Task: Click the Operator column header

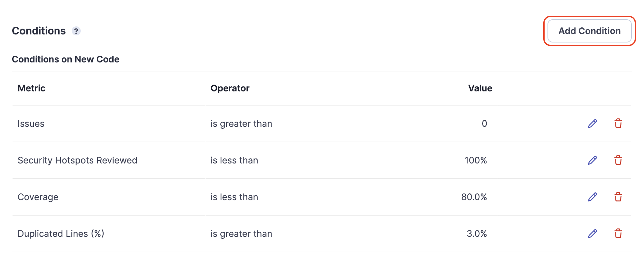Action: pyautogui.click(x=230, y=88)
